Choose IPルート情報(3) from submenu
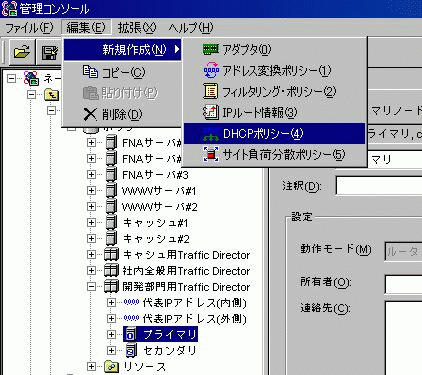Image resolution: width=422 pixels, height=375 pixels. [x=274, y=112]
